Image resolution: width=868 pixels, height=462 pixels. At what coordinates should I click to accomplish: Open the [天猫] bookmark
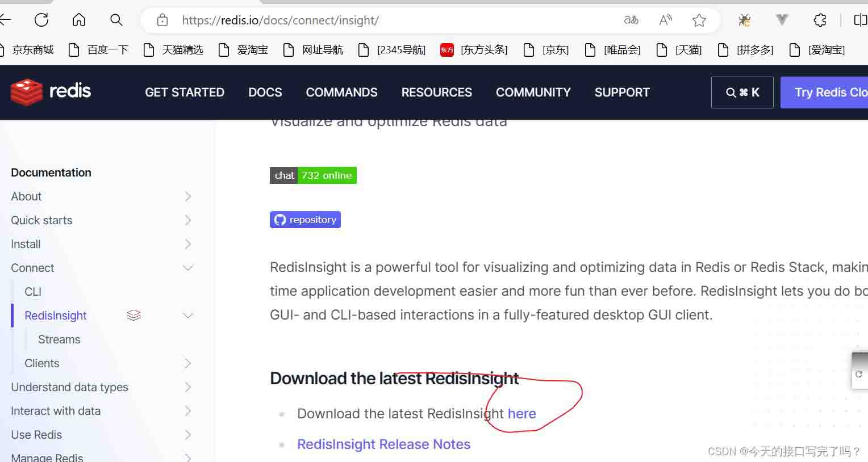pos(679,50)
